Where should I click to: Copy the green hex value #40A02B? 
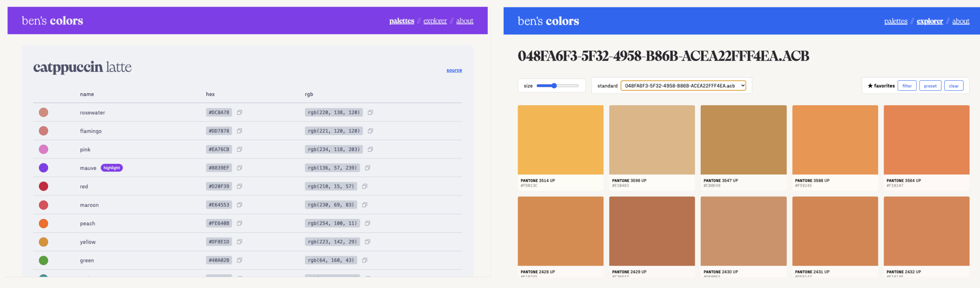click(239, 260)
